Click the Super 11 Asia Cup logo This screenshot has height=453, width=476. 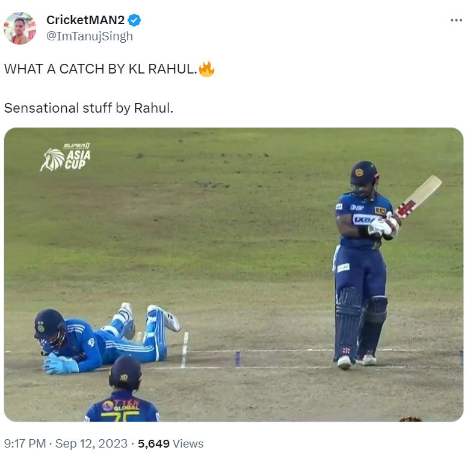tap(65, 157)
